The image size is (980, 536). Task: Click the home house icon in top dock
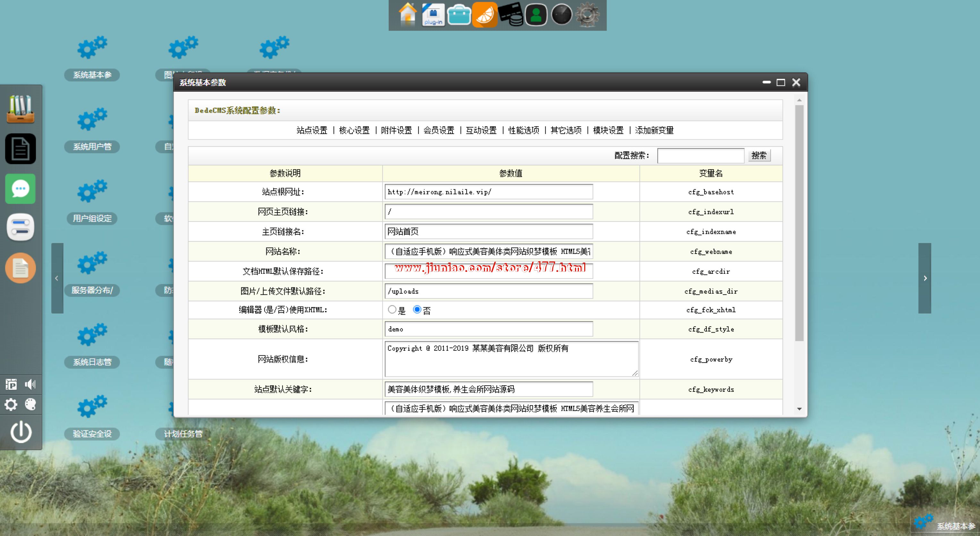coord(408,14)
